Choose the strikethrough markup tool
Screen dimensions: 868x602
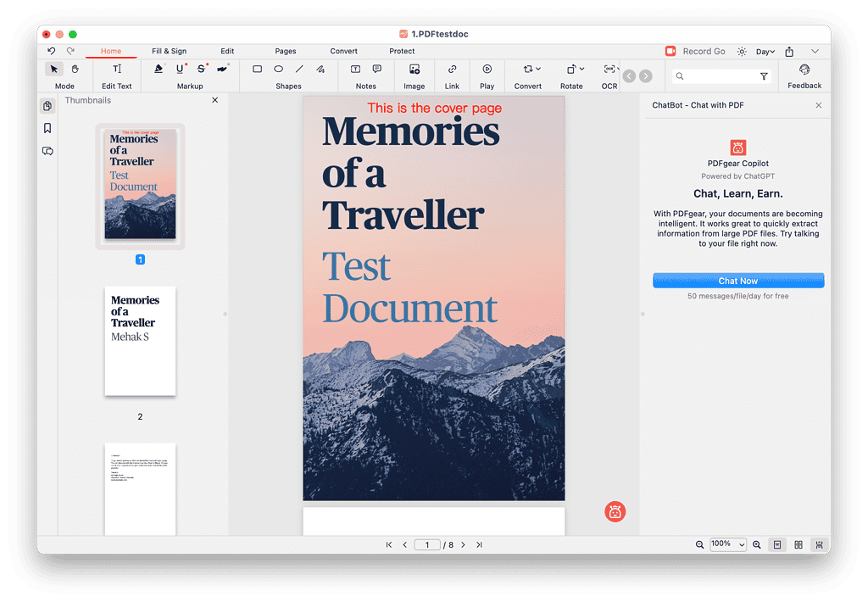[201, 69]
